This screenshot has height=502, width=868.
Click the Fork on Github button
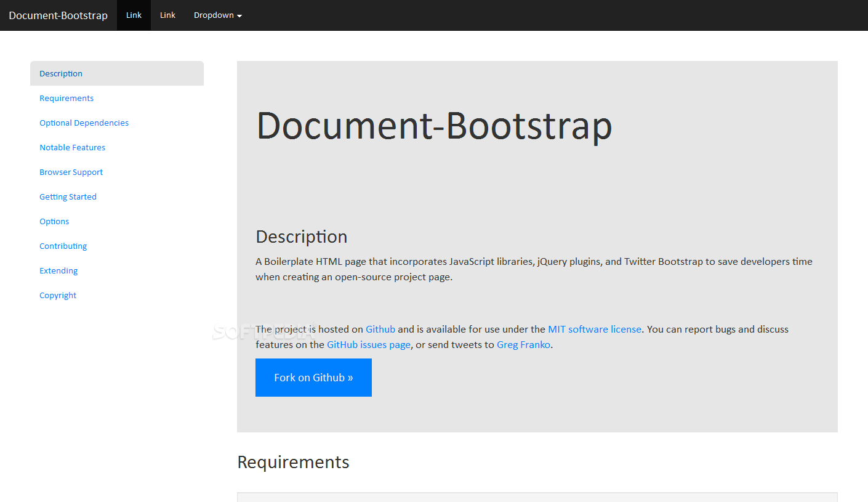coord(313,378)
